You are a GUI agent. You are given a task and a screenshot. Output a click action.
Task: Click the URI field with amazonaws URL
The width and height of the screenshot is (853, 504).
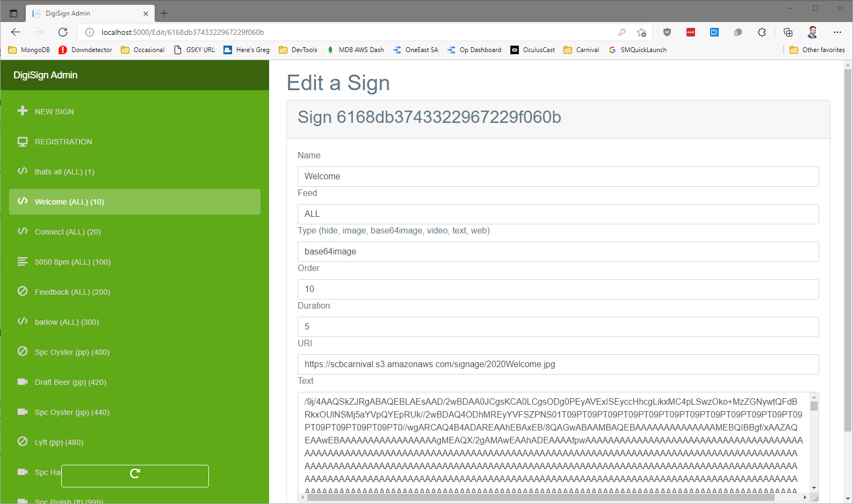click(558, 364)
